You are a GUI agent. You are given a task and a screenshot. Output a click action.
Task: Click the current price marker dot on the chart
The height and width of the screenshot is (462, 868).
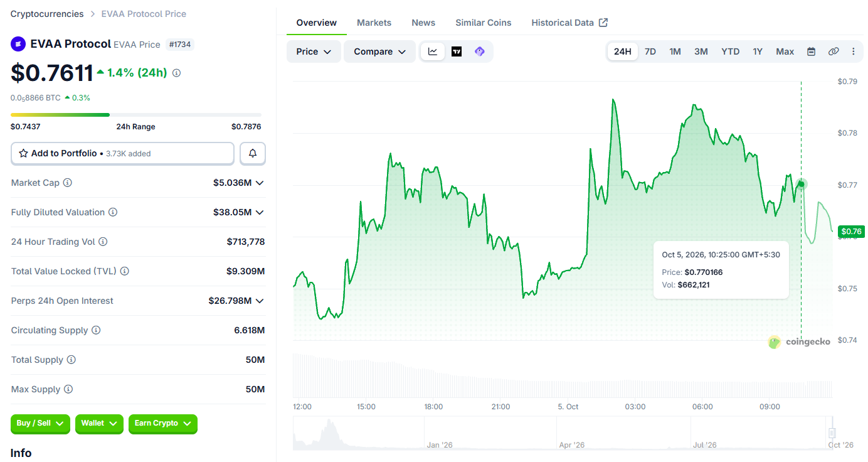tap(802, 184)
